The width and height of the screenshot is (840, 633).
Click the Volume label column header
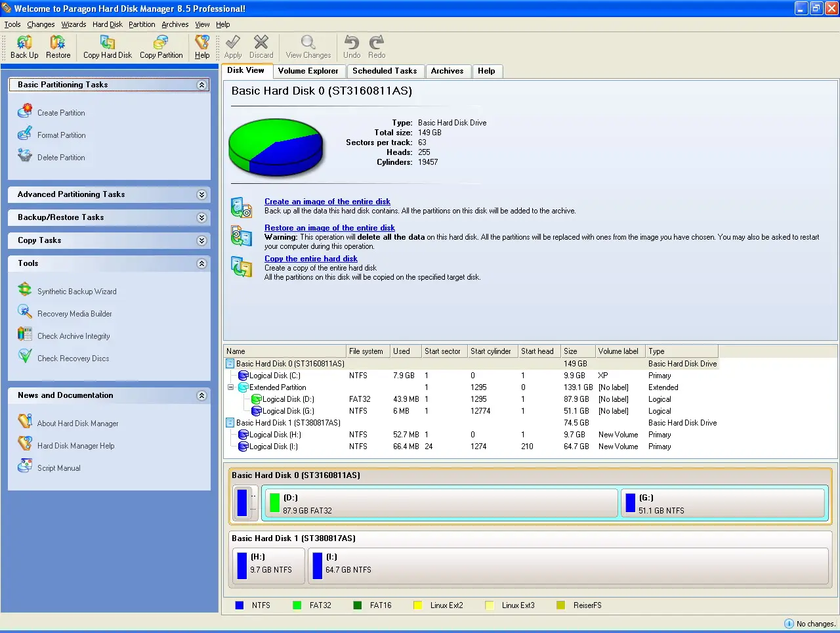(x=620, y=351)
